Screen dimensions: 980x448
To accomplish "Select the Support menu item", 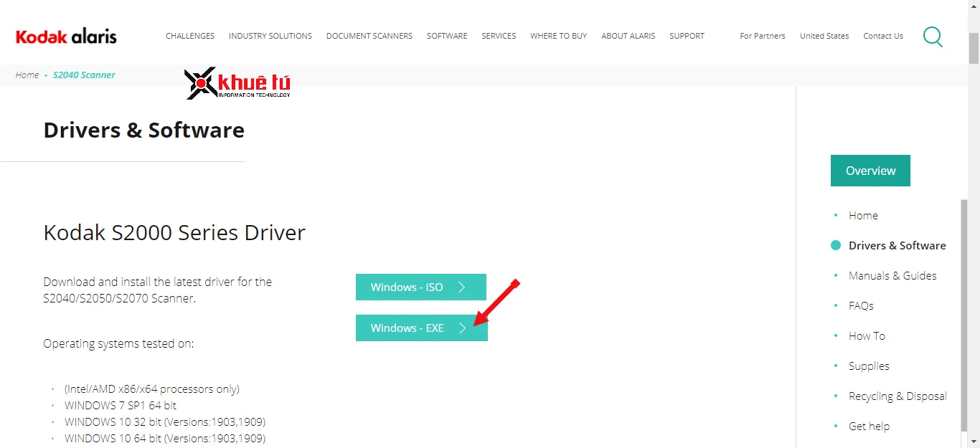I will 687,36.
